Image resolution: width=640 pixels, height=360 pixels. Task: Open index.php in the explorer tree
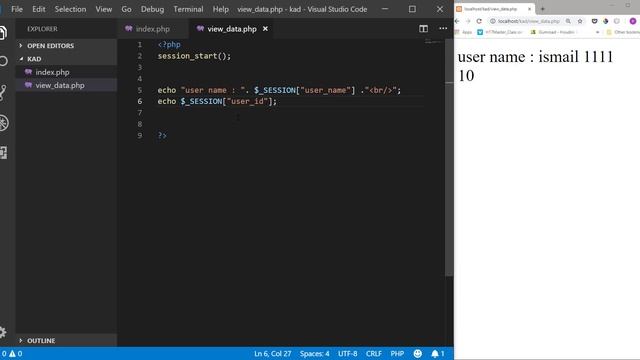[66, 72]
